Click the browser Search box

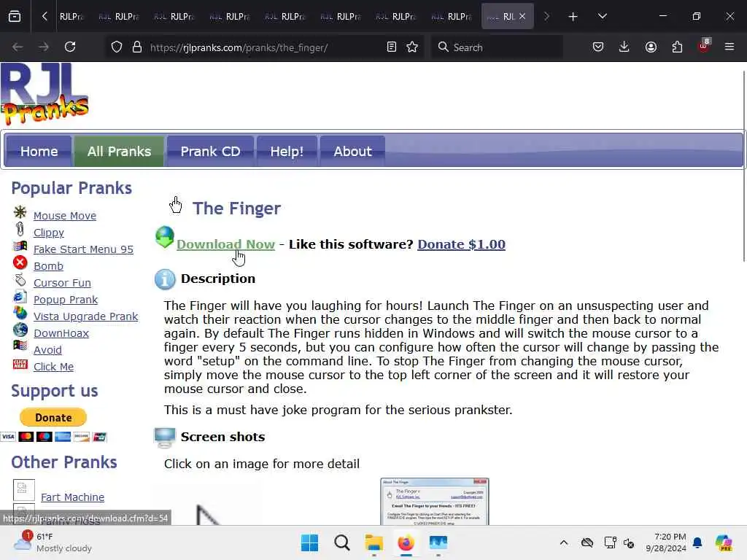click(497, 47)
